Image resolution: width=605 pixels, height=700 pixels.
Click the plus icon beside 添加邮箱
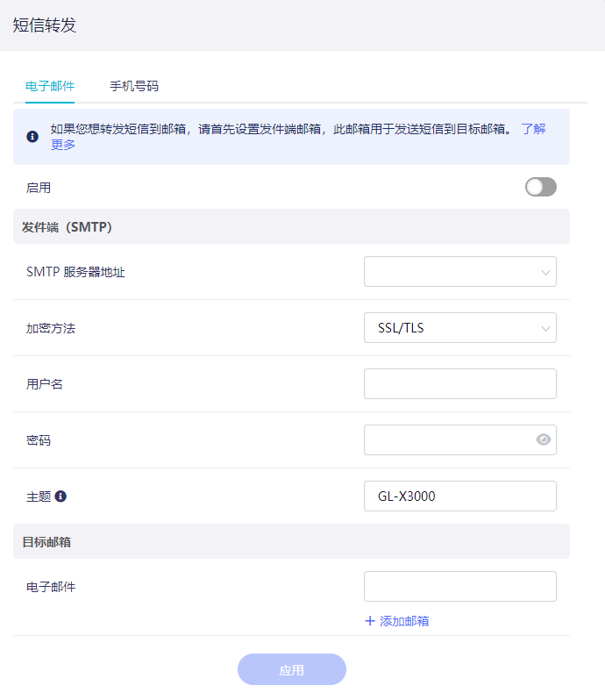coord(369,621)
